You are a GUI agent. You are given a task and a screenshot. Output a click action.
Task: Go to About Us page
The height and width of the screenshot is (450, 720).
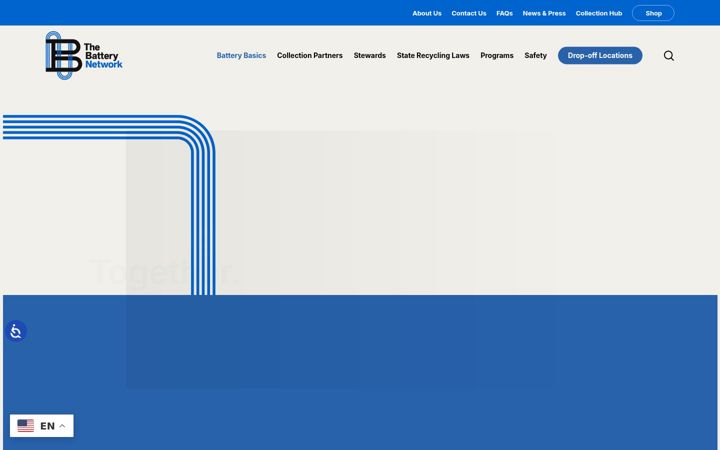tap(427, 13)
